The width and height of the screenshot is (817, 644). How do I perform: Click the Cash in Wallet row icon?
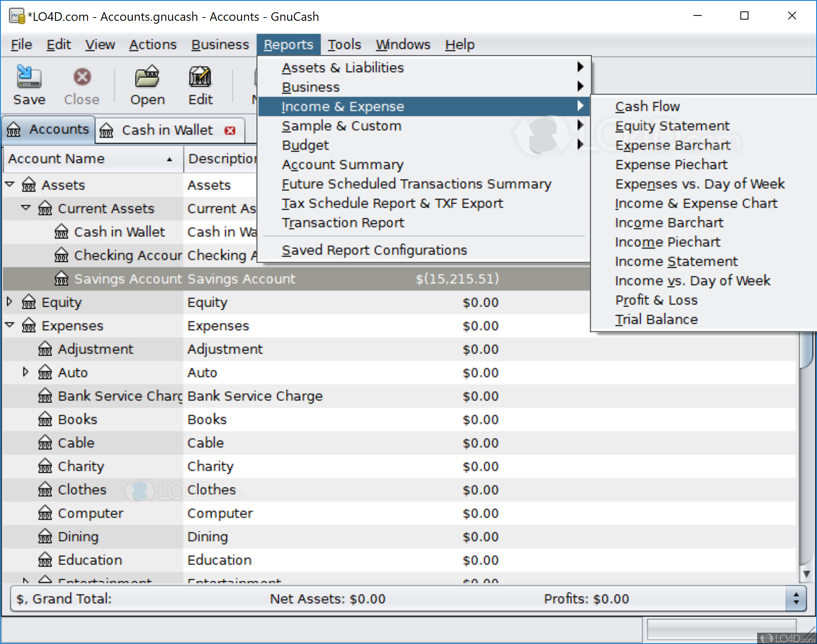point(61,232)
